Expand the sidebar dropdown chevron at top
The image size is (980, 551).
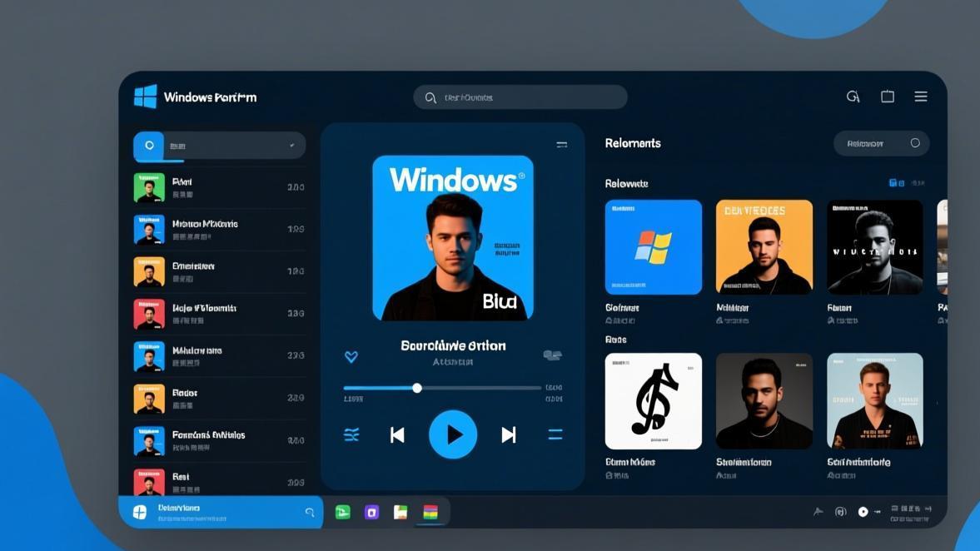(292, 146)
